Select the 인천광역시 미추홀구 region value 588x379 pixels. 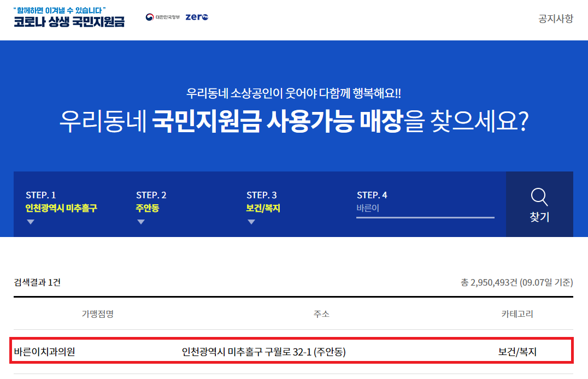[x=61, y=208]
